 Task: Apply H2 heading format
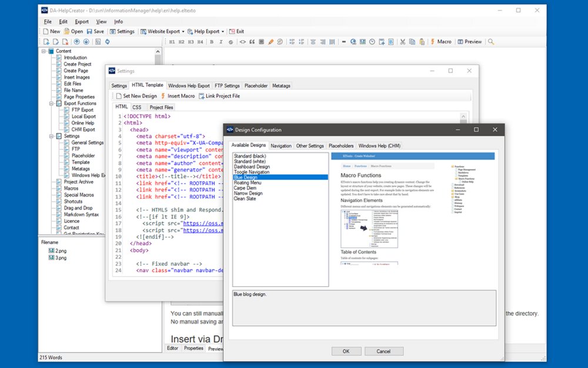[x=181, y=42]
